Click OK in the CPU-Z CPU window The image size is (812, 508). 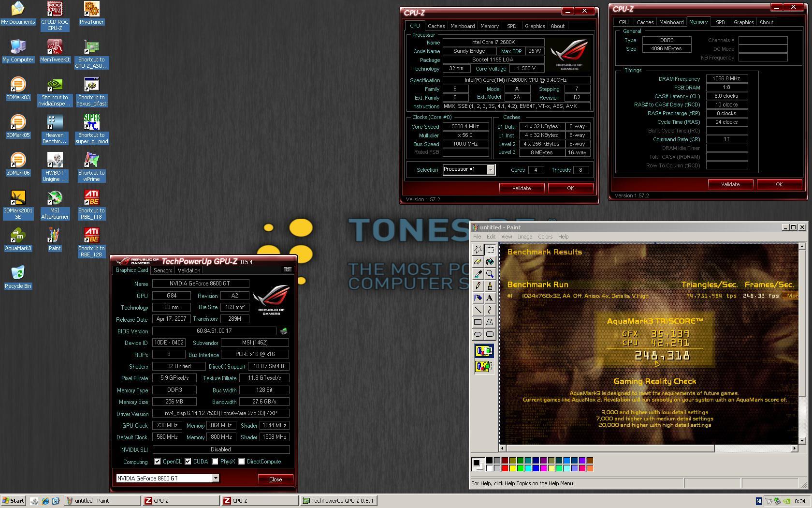(570, 188)
